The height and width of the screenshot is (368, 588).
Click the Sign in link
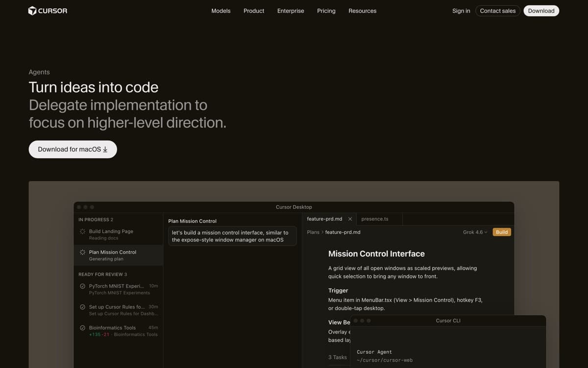point(461,11)
